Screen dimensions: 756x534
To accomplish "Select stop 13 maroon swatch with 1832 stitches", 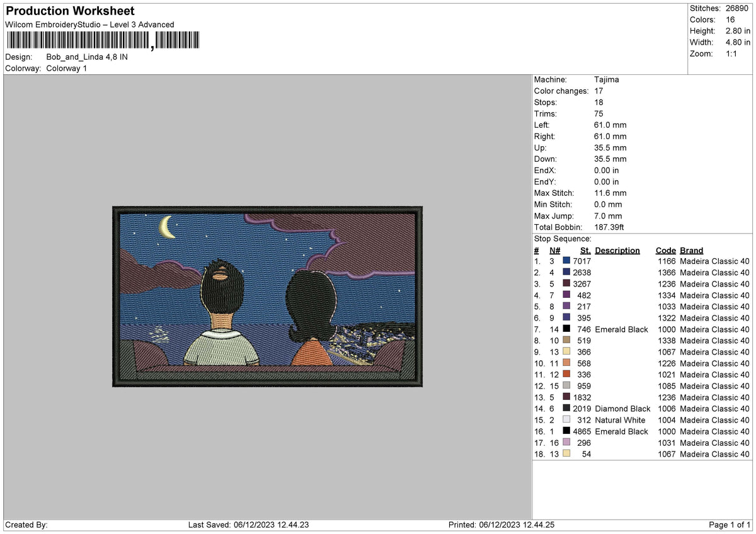I will click(567, 396).
